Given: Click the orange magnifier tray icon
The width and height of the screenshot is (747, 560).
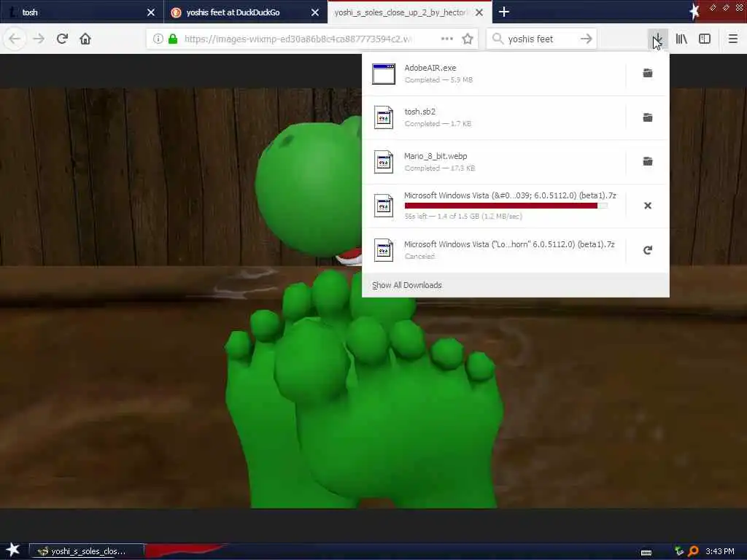Looking at the screenshot, I should [693, 551].
